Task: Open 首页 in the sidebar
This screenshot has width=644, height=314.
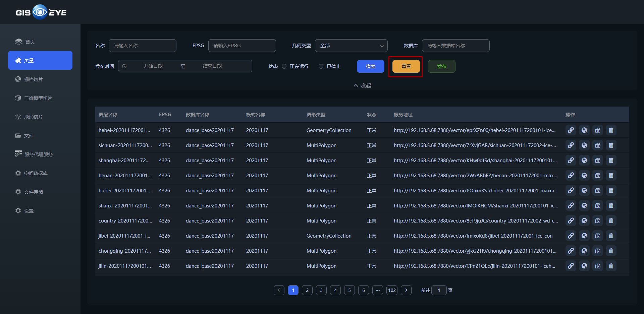Action: click(x=40, y=42)
